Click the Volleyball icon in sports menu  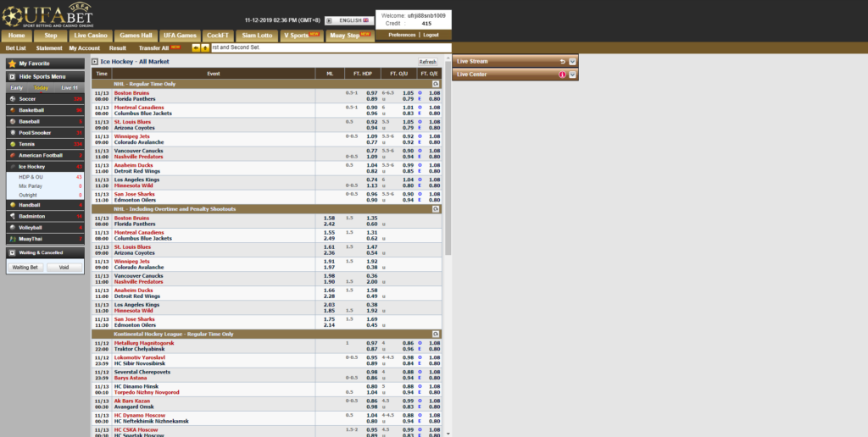13,227
